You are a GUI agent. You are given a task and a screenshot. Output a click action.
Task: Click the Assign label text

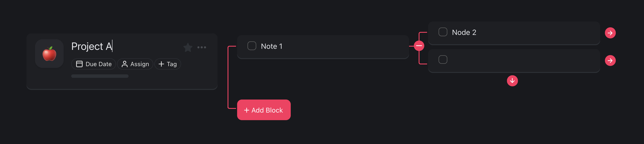139,64
